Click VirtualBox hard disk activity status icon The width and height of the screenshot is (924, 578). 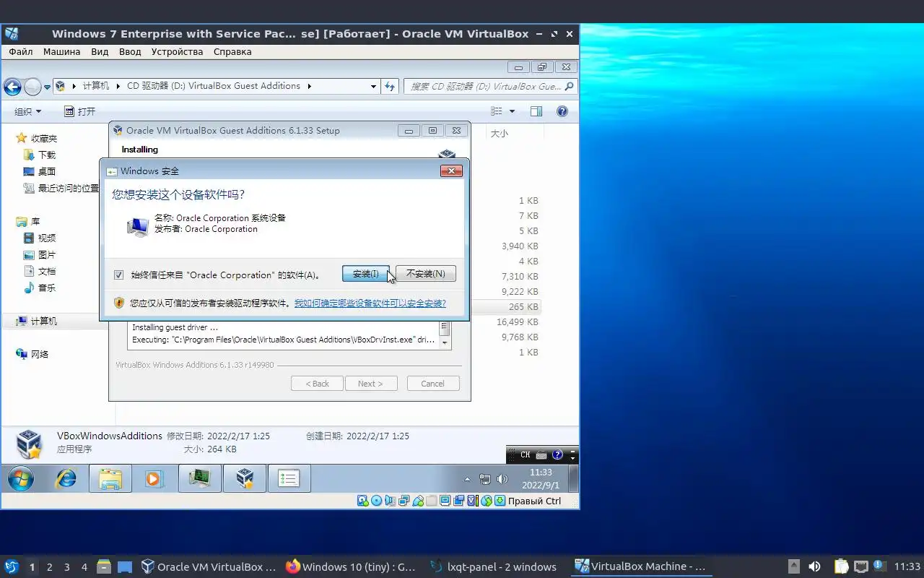pos(363,501)
